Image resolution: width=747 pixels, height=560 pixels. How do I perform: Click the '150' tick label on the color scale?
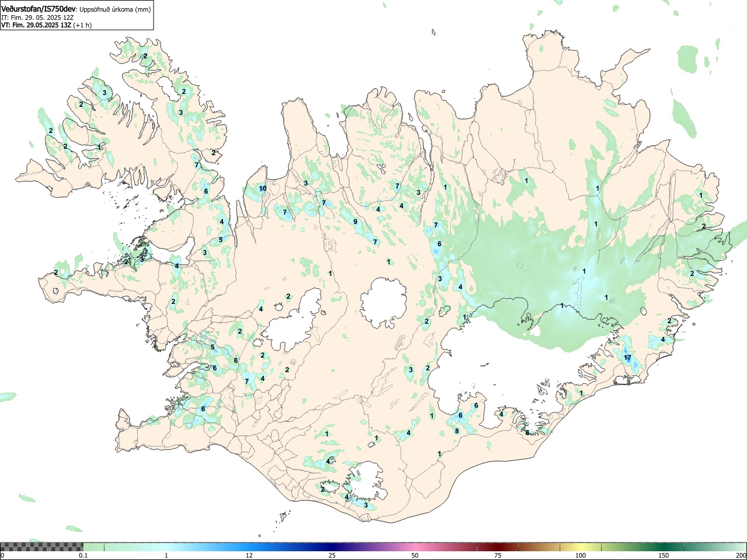click(664, 555)
